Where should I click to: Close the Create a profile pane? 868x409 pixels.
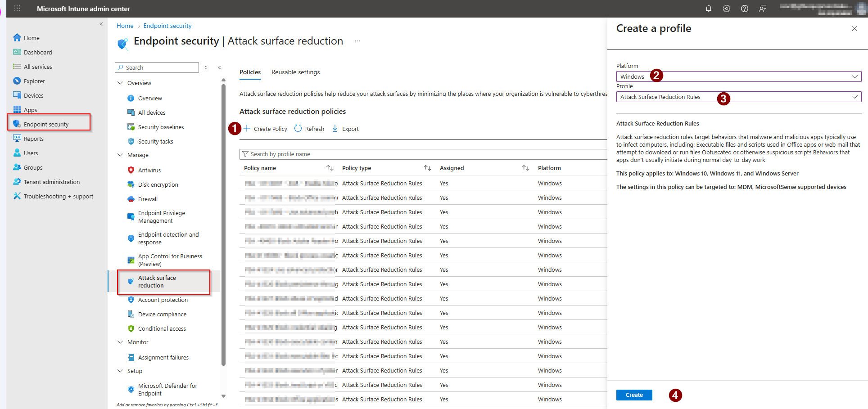click(x=854, y=28)
